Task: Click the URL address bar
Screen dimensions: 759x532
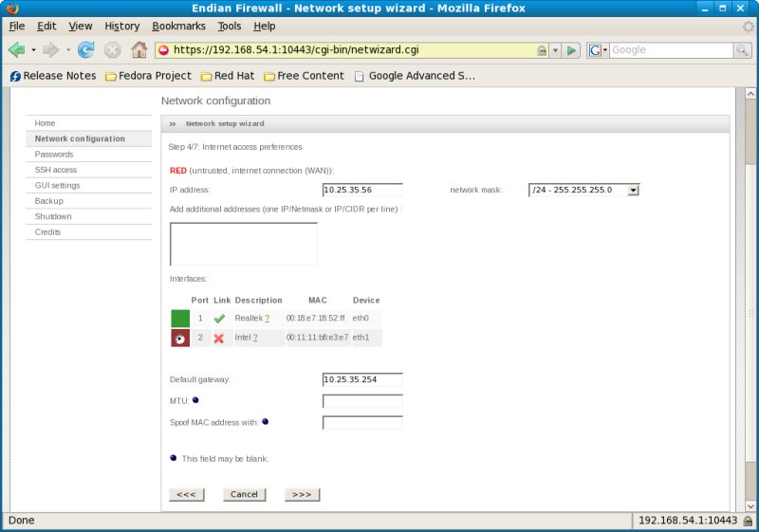Action: (x=353, y=50)
